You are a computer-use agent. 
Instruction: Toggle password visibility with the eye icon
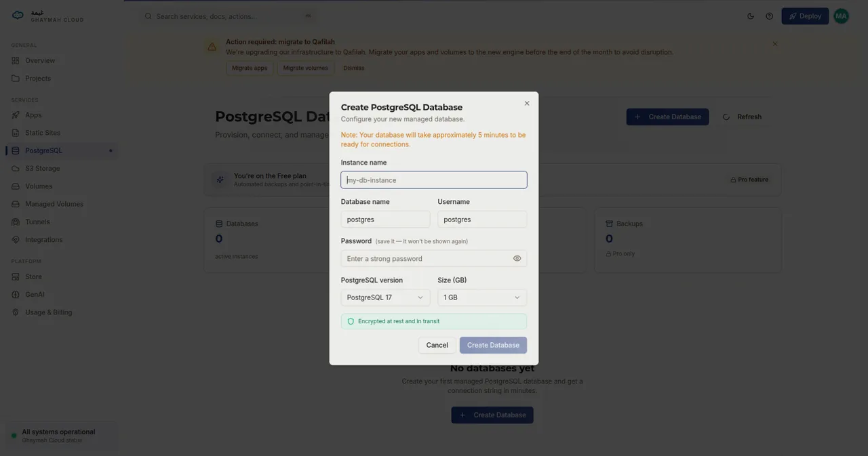(x=517, y=259)
